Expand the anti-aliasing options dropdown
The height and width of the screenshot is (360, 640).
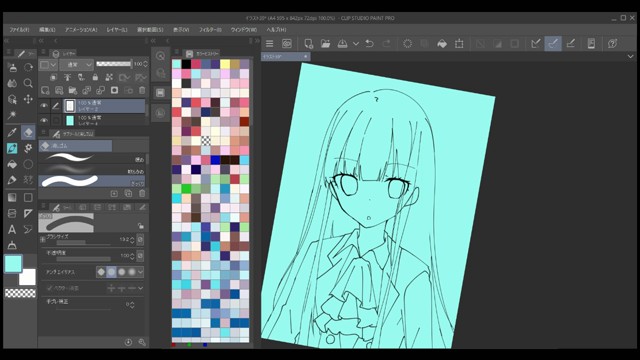coord(141,272)
